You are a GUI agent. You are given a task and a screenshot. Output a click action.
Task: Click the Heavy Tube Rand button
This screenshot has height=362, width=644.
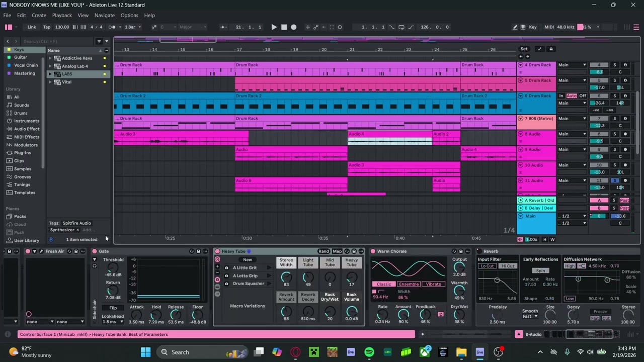(324, 251)
